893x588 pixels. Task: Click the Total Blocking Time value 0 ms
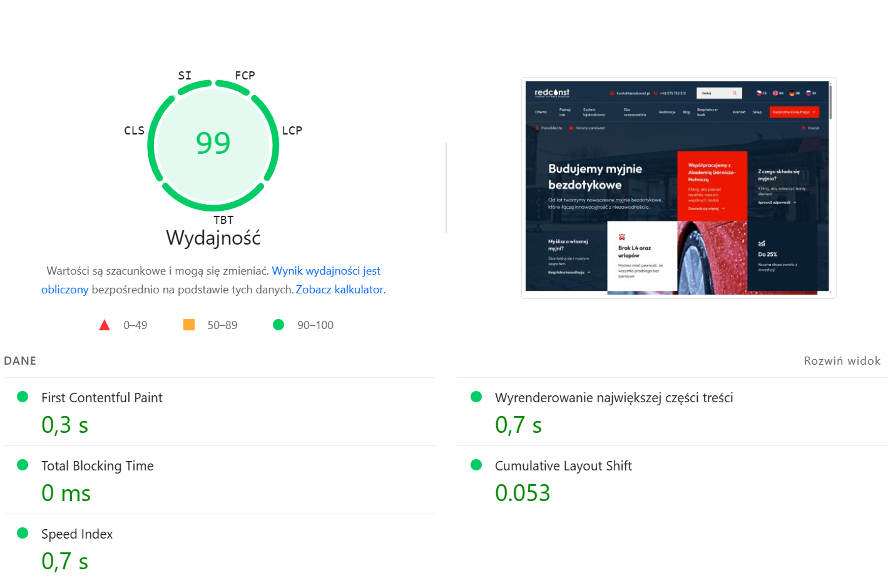point(66,493)
